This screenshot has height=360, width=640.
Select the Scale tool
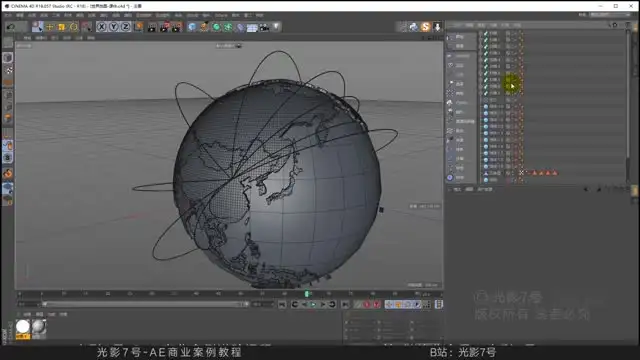62,27
